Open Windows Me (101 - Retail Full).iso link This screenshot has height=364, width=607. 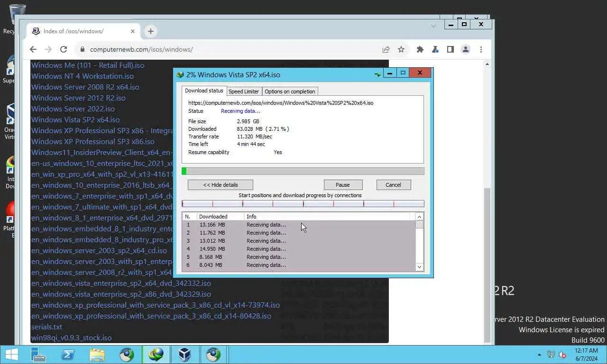coord(88,65)
